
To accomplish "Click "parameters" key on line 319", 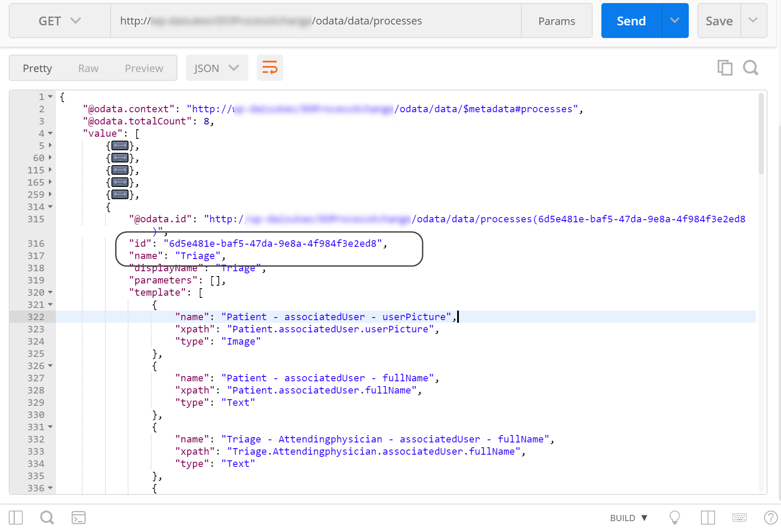I will click(x=163, y=280).
